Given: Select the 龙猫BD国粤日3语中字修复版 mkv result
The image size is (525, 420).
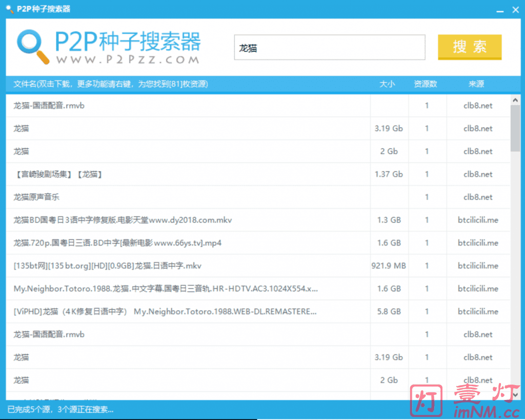Looking at the screenshot, I should (x=123, y=220).
